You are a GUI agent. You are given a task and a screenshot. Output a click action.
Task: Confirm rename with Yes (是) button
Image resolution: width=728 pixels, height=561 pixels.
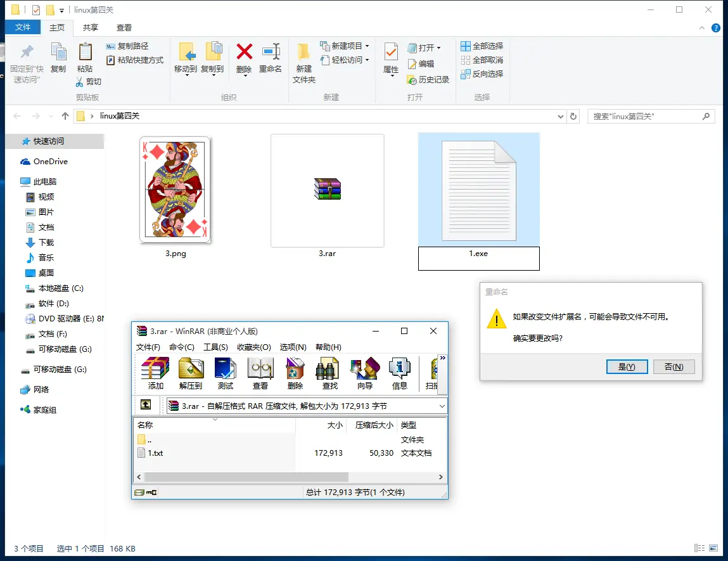point(627,367)
